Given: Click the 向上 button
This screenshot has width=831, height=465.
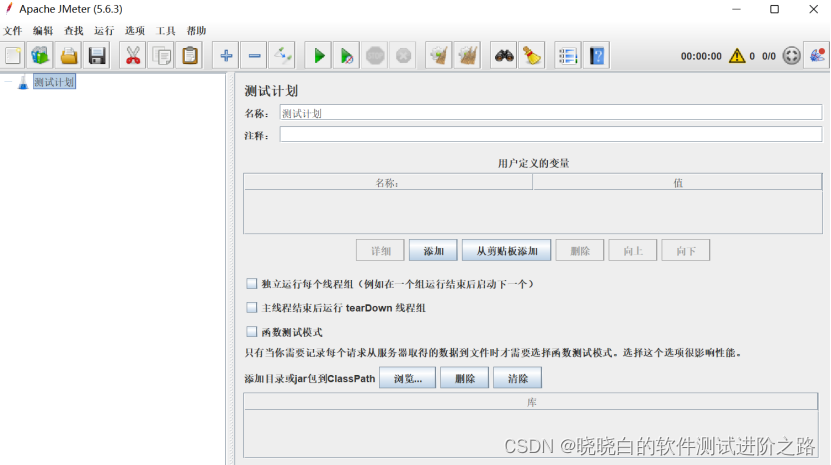Looking at the screenshot, I should [633, 251].
